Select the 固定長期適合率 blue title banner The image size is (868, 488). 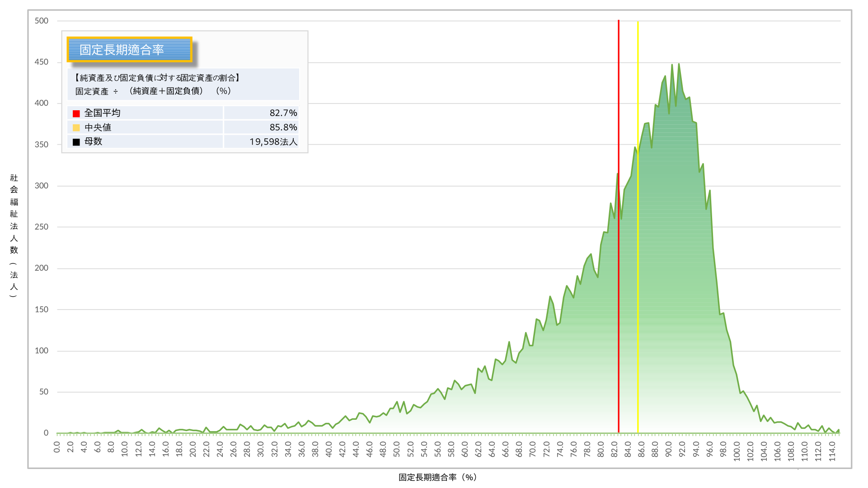click(130, 49)
